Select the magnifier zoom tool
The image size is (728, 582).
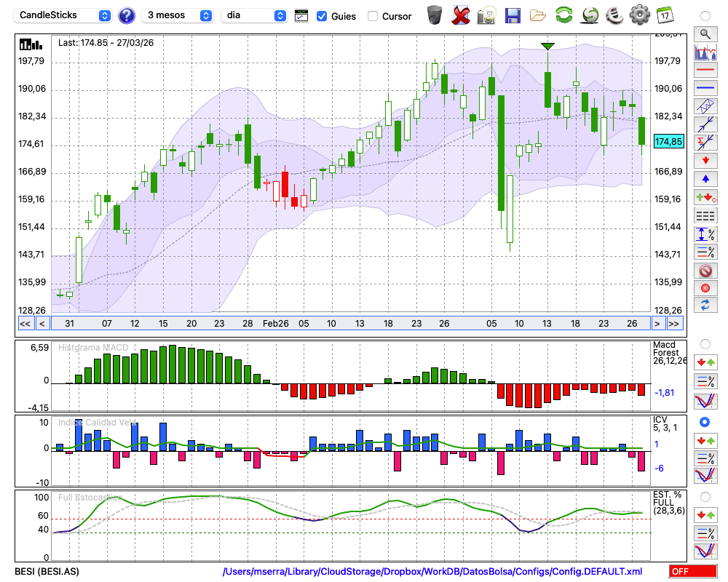(x=705, y=34)
